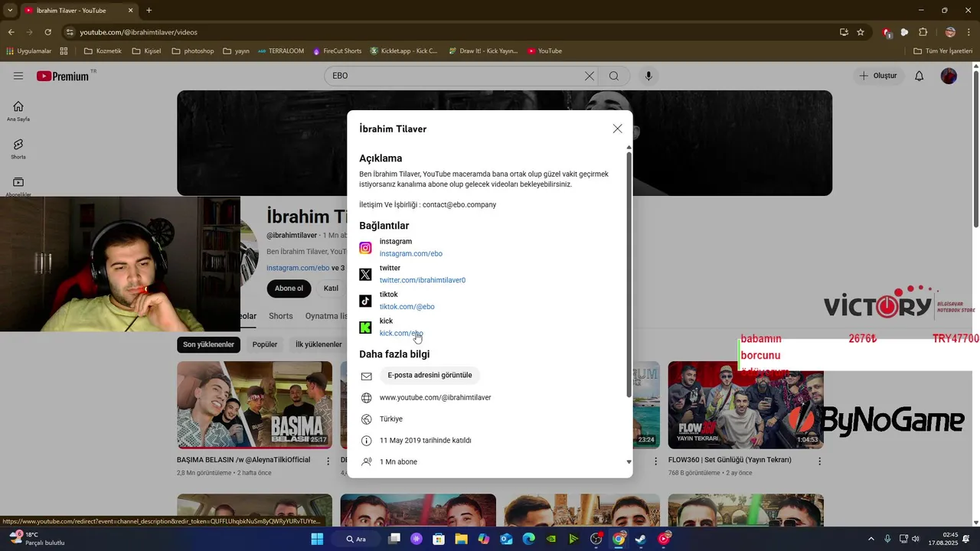Viewport: 980px width, 551px height.
Task: Open the Kozmetik bookmarks folder
Action: point(103,51)
